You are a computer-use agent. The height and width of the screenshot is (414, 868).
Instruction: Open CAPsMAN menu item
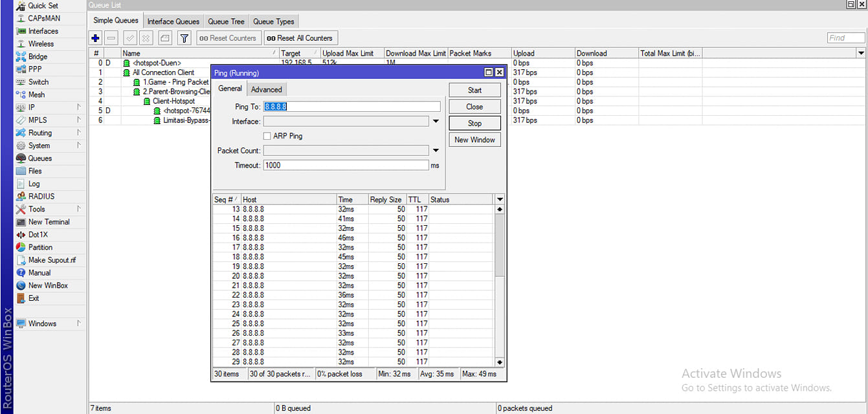point(44,19)
